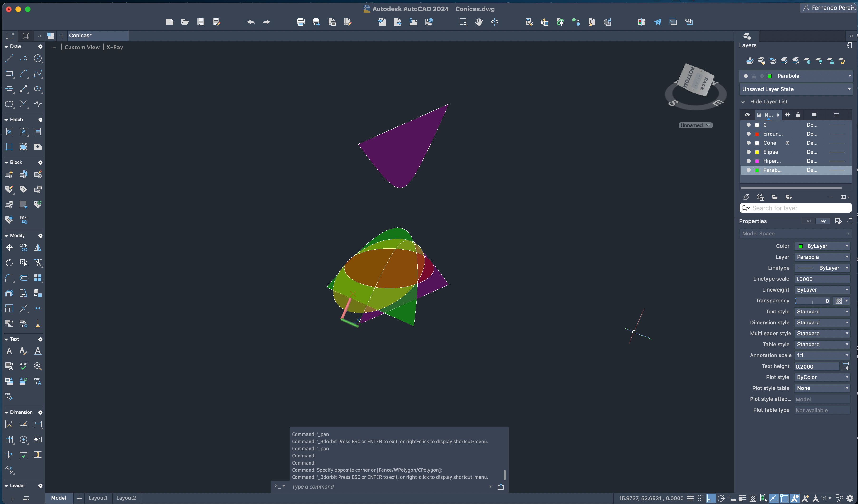The height and width of the screenshot is (504, 858).
Task: Click the Undo arrow in toolbar
Action: [x=251, y=22]
